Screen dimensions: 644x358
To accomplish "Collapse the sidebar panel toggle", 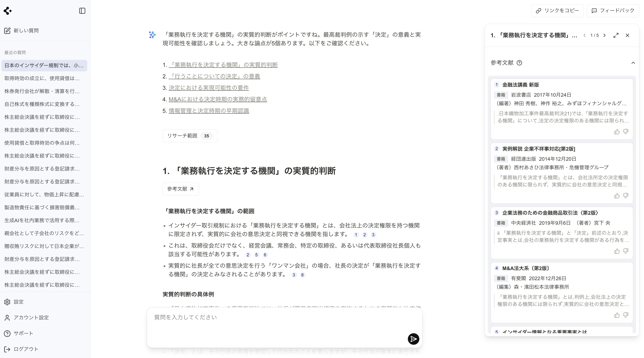I will [x=82, y=11].
